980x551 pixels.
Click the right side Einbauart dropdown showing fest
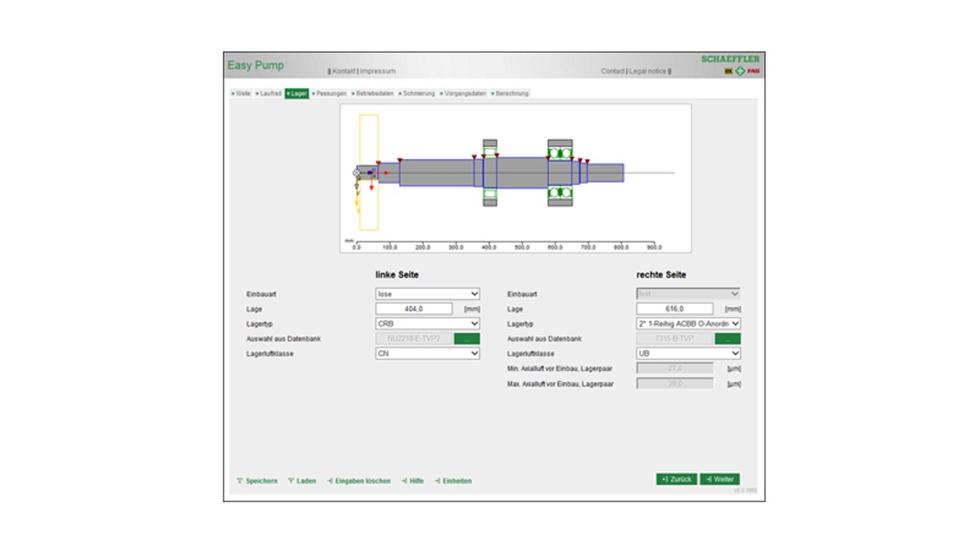[688, 294]
